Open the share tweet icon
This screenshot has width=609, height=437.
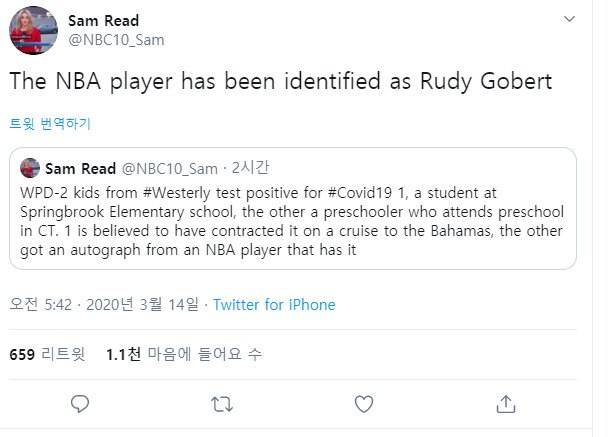(x=506, y=403)
